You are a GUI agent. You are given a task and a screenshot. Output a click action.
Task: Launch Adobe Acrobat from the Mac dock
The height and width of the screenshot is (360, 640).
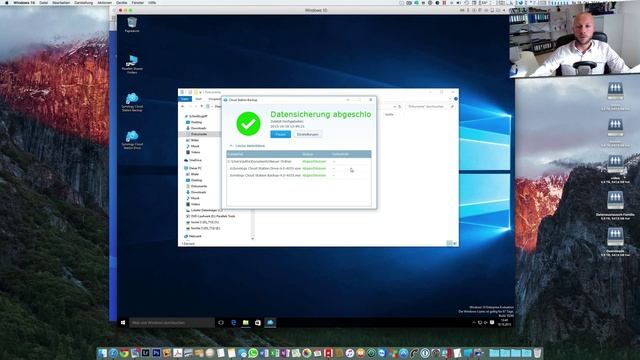(x=178, y=353)
